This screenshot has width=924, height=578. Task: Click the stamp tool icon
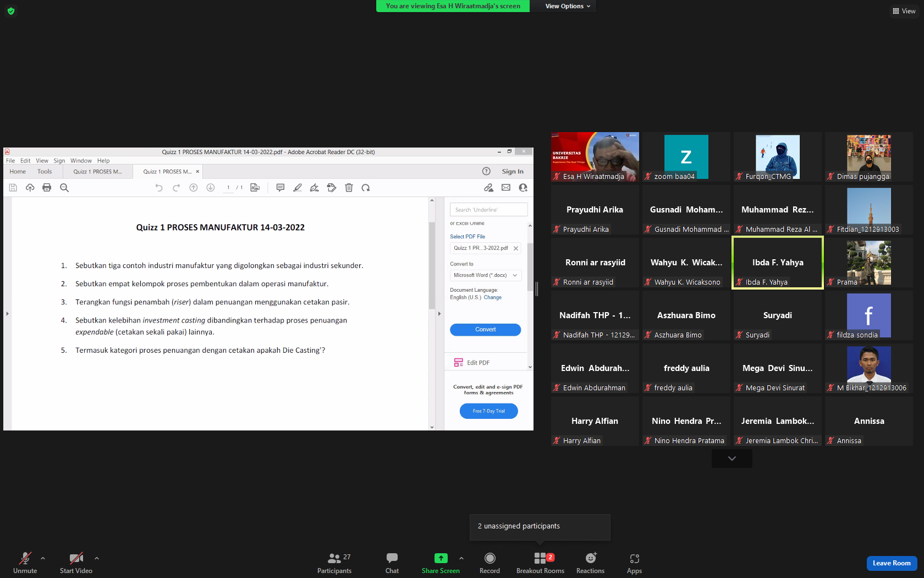pyautogui.click(x=332, y=188)
